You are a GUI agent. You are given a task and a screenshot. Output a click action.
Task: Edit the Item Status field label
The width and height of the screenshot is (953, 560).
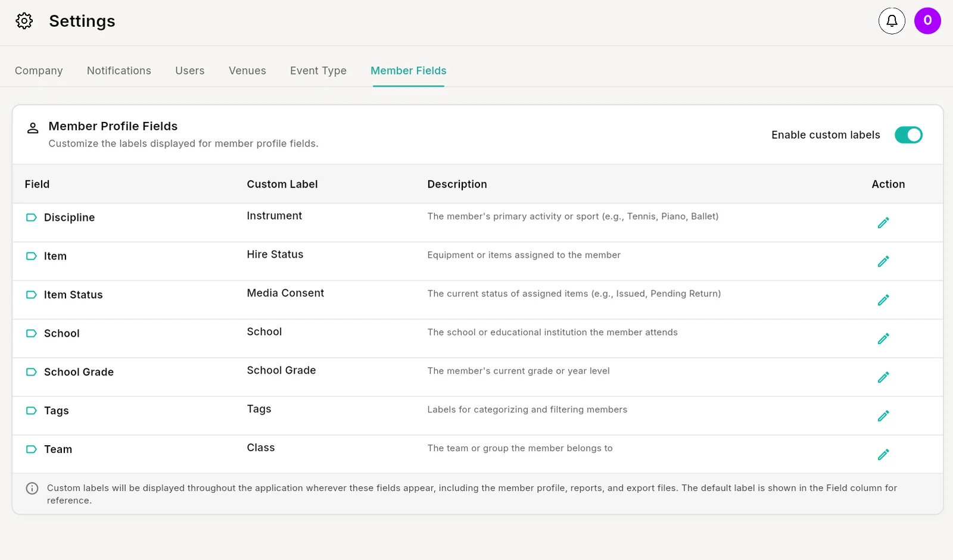pos(883,300)
